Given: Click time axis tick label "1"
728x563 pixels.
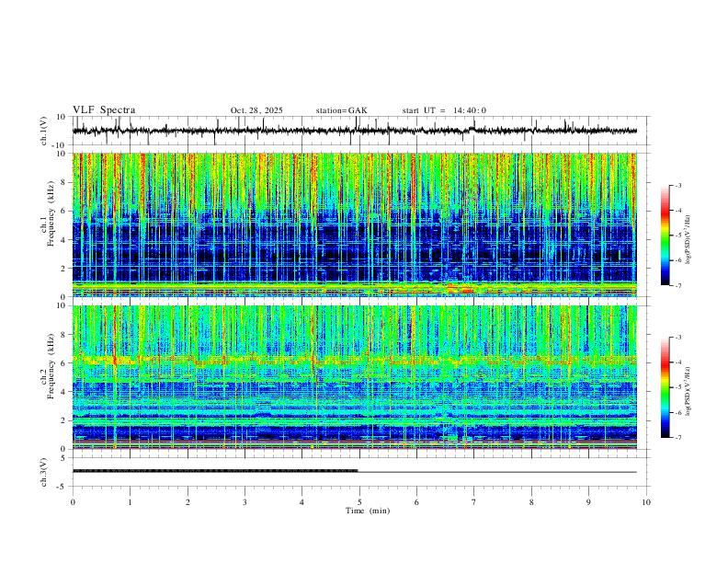Looking at the screenshot, I should tap(130, 502).
